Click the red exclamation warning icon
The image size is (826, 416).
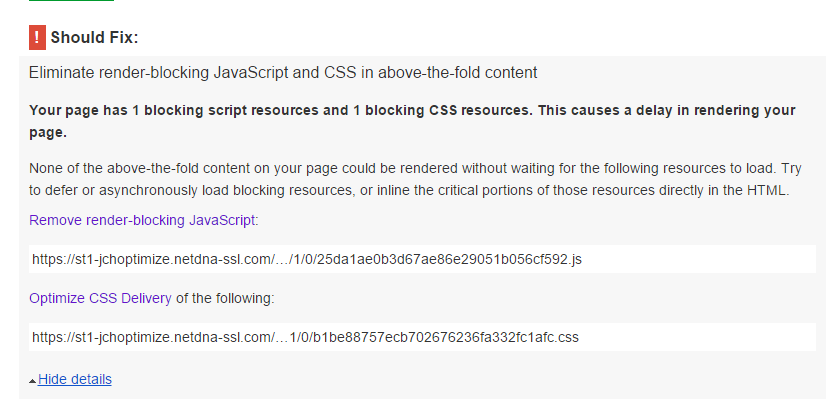coord(37,37)
